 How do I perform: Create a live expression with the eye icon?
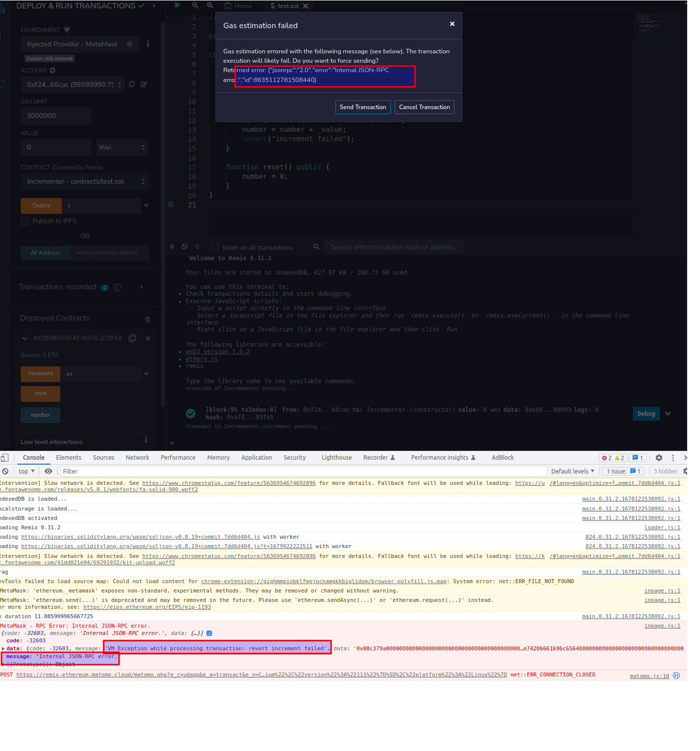point(48,471)
